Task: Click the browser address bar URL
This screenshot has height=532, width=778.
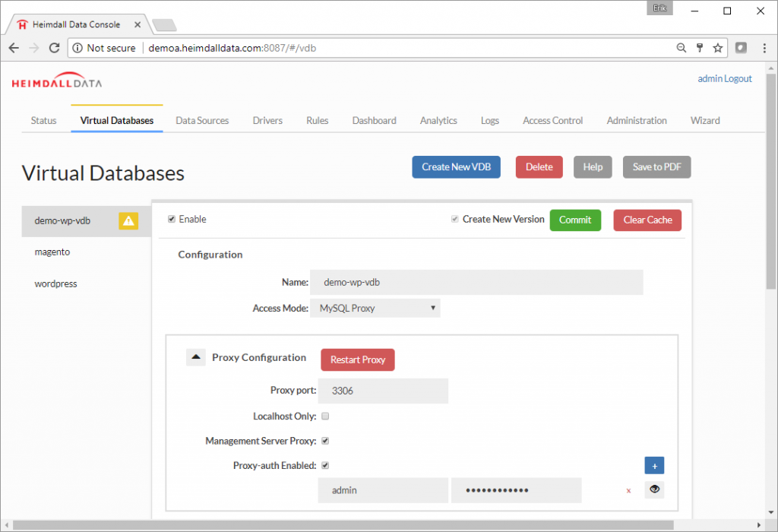Action: 232,48
